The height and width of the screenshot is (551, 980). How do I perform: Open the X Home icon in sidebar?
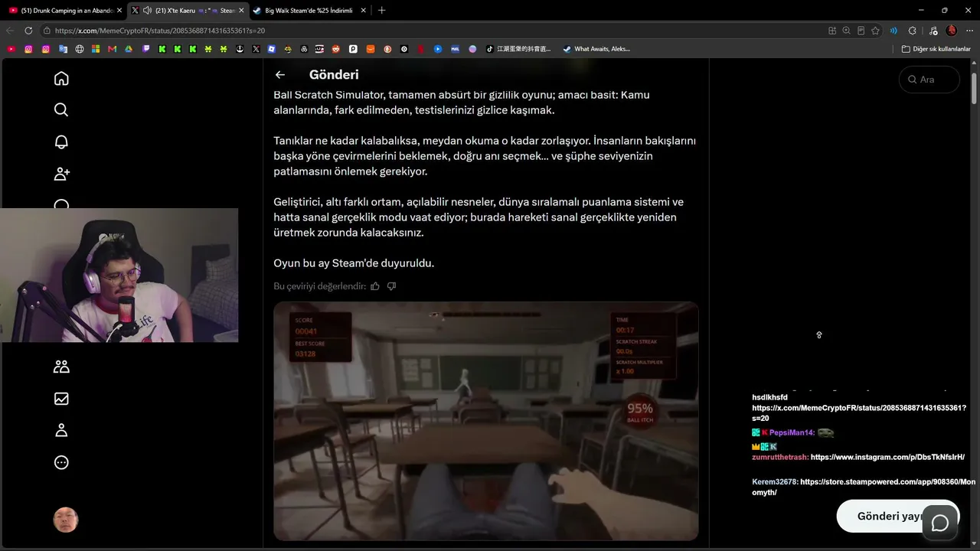click(61, 79)
